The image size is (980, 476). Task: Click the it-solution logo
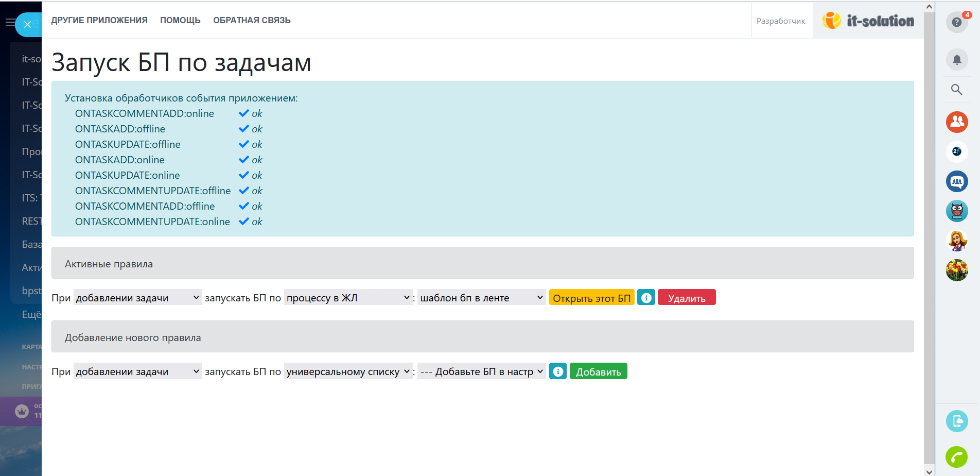pos(868,21)
